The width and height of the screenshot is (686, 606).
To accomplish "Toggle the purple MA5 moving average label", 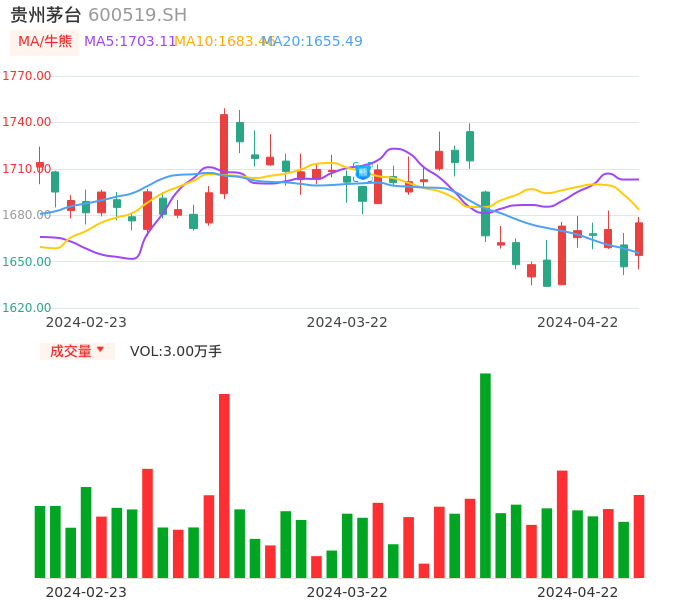I will 129,42.
